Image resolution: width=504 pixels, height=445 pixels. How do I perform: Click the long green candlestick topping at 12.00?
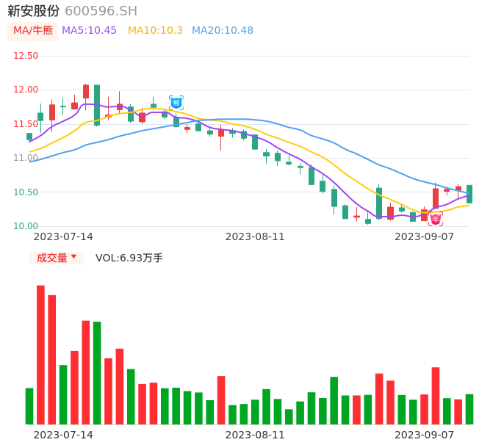(97, 105)
